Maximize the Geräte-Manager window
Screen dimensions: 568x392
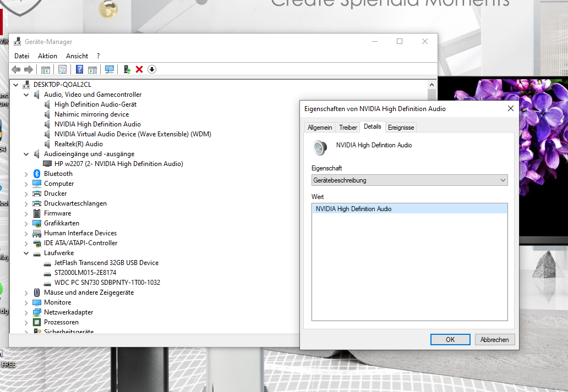click(x=400, y=41)
